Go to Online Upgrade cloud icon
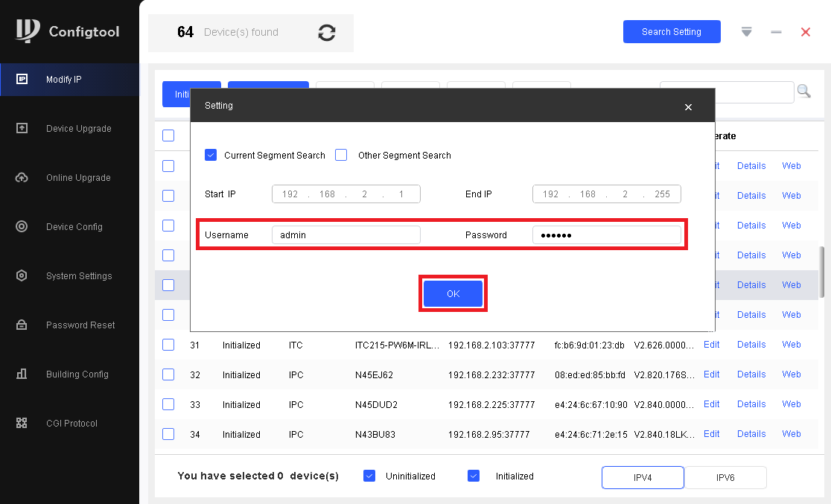Image resolution: width=831 pixels, height=504 pixels. (22, 178)
